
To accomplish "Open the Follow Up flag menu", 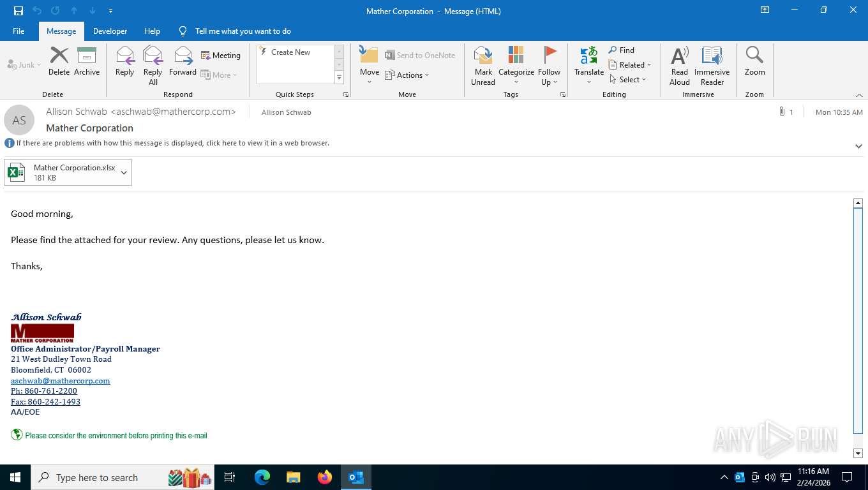I will click(x=549, y=66).
